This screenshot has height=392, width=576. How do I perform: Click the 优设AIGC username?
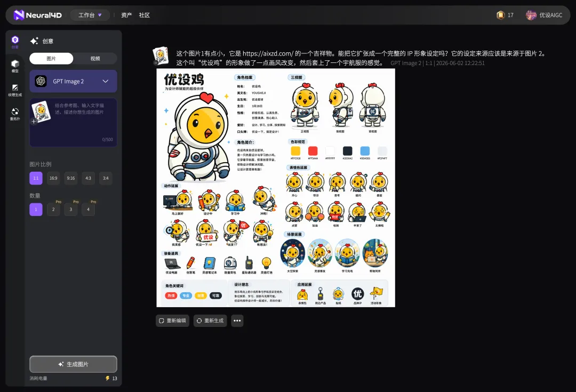[550, 15]
